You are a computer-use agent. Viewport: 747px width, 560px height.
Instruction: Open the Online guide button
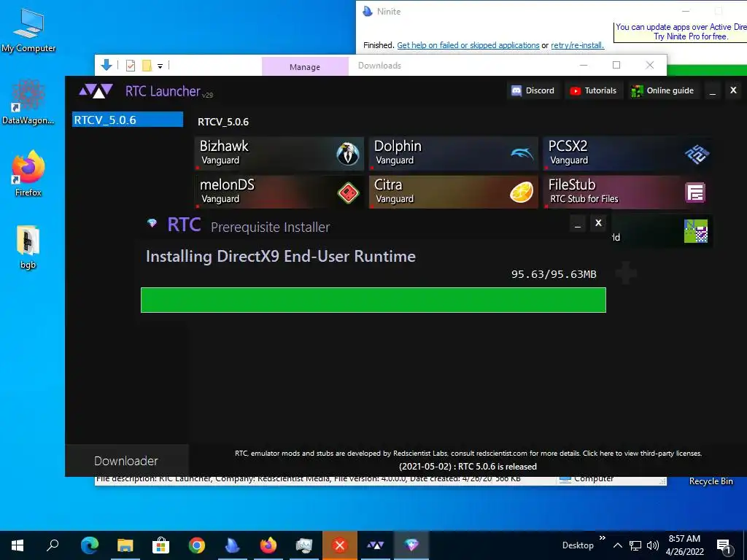(x=662, y=90)
